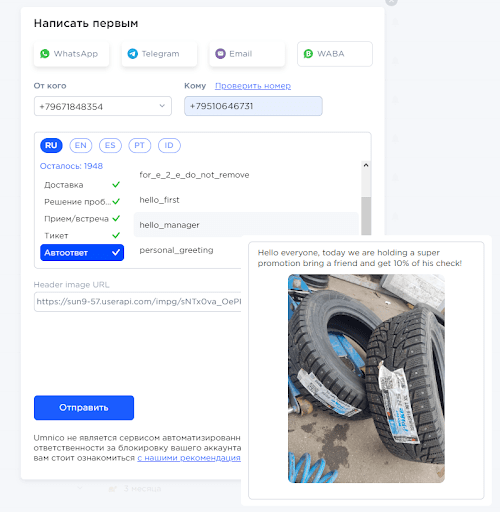Viewport: 500px width, 512px height.
Task: Open the От кого sender number dropdown
Action: pyautogui.click(x=103, y=106)
